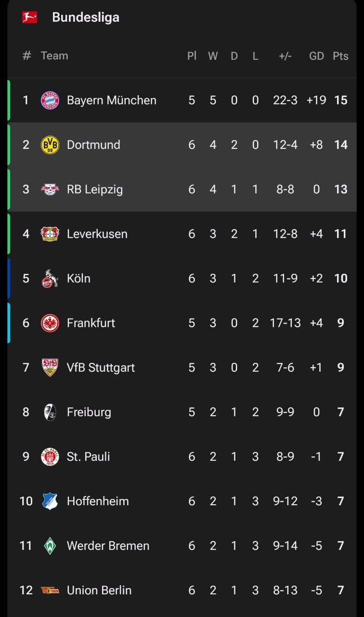
Task: Open the Leverkusen crest icon
Action: coord(50,234)
